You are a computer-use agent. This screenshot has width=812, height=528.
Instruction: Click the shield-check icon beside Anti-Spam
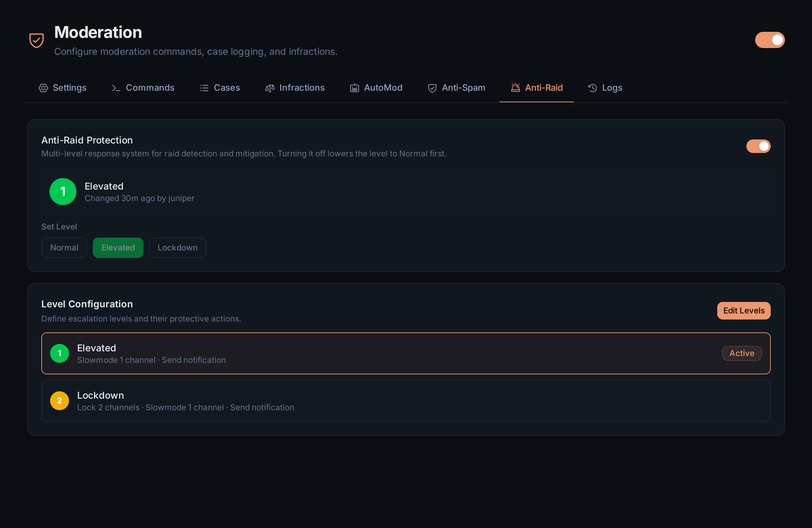(432, 88)
